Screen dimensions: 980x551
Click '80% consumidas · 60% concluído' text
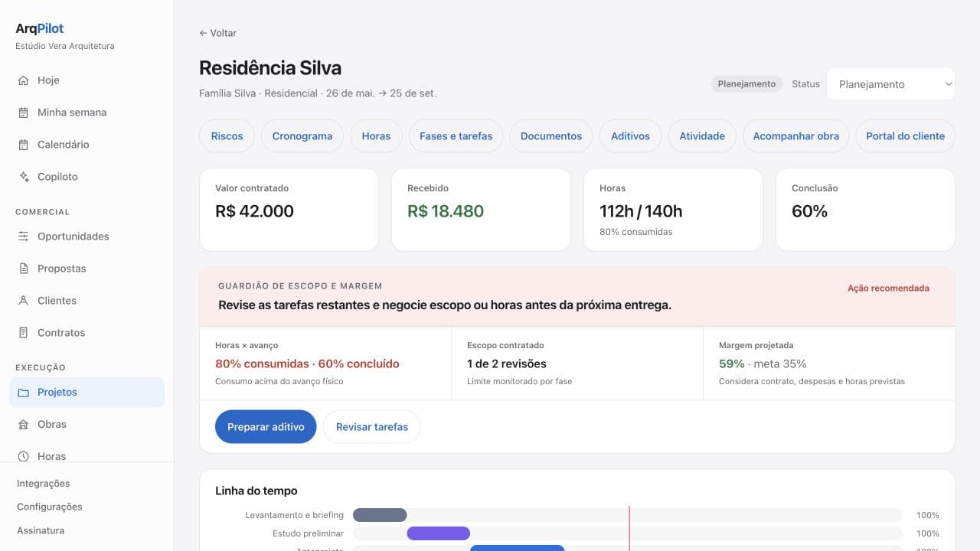[307, 364]
